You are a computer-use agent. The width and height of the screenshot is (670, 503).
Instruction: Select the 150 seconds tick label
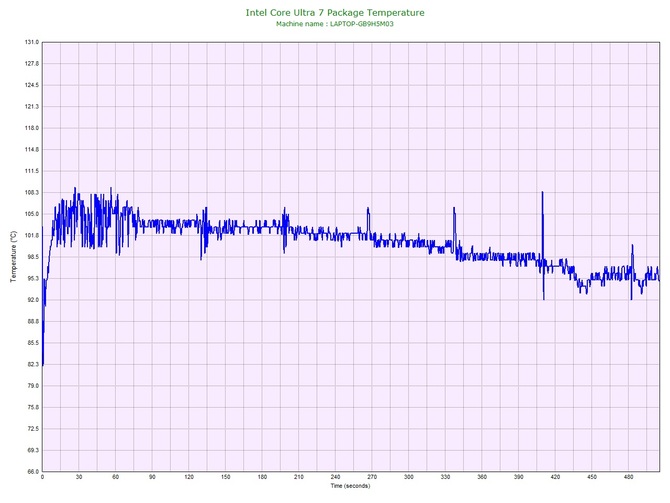[226, 477]
